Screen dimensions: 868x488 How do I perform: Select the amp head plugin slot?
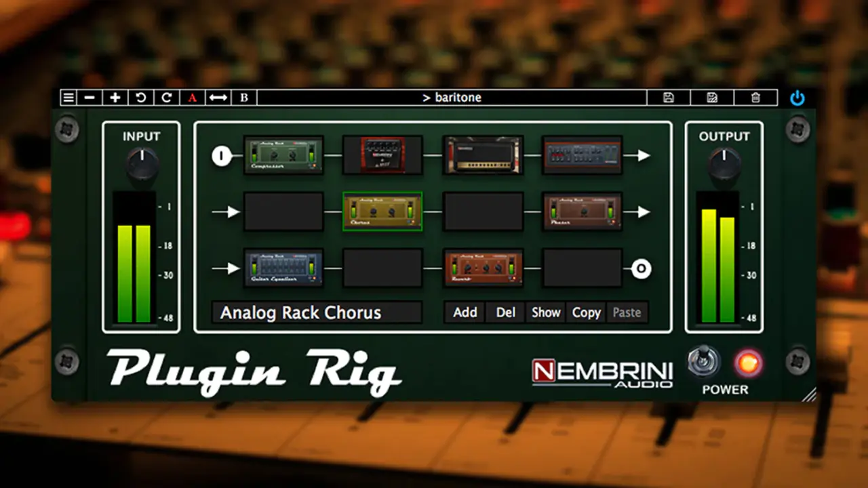[483, 155]
